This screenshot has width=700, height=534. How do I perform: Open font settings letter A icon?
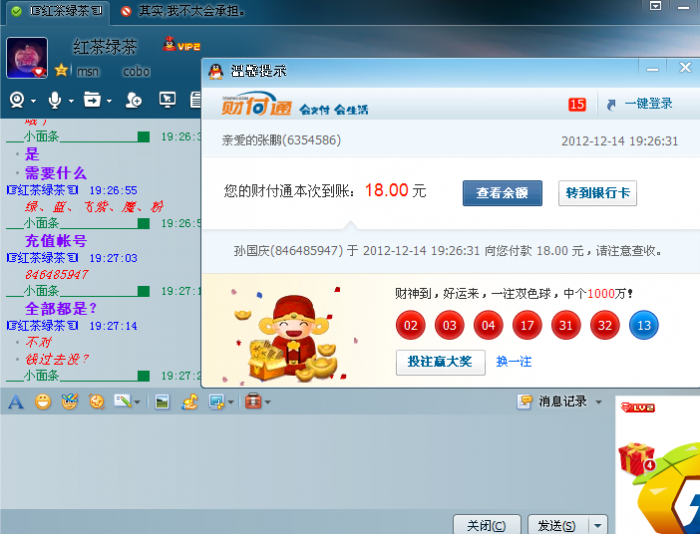point(16,402)
